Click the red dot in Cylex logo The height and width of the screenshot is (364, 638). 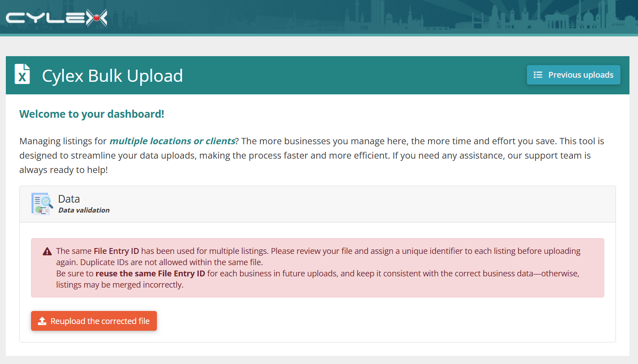pos(96,18)
